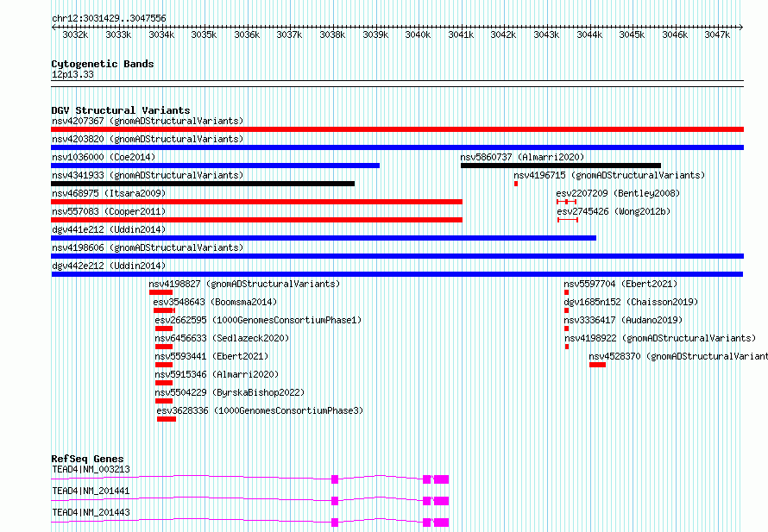
Task: Click red nsv6456633 variant block
Action: [x=164, y=347]
